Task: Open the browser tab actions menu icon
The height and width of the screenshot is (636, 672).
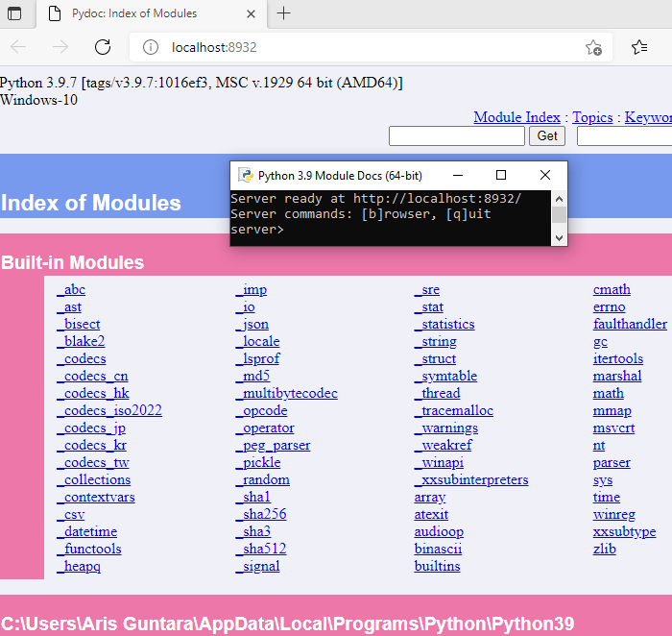Action: [x=14, y=13]
